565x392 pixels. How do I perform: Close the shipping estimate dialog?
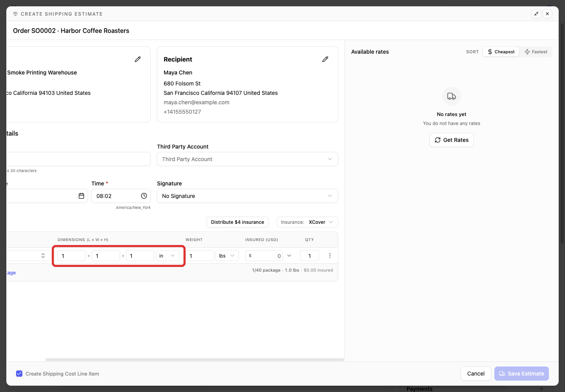click(547, 14)
